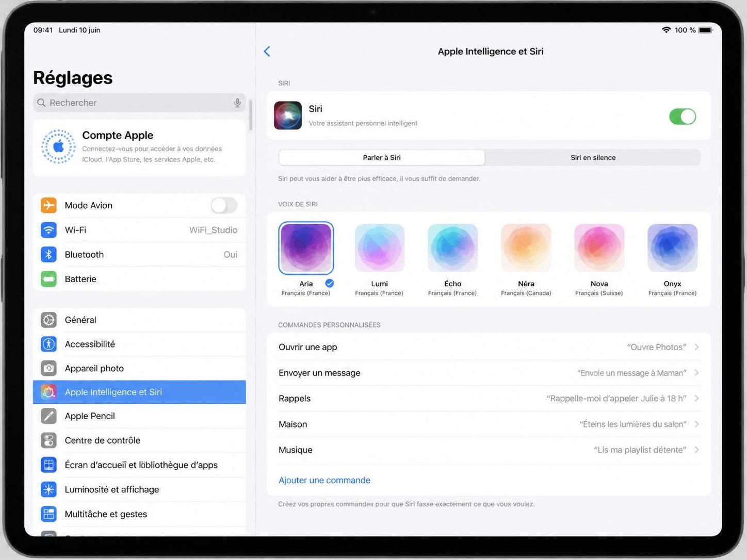Open Wi-Fi row showing WiFi_Studio
The width and height of the screenshot is (747, 560).
(x=139, y=230)
